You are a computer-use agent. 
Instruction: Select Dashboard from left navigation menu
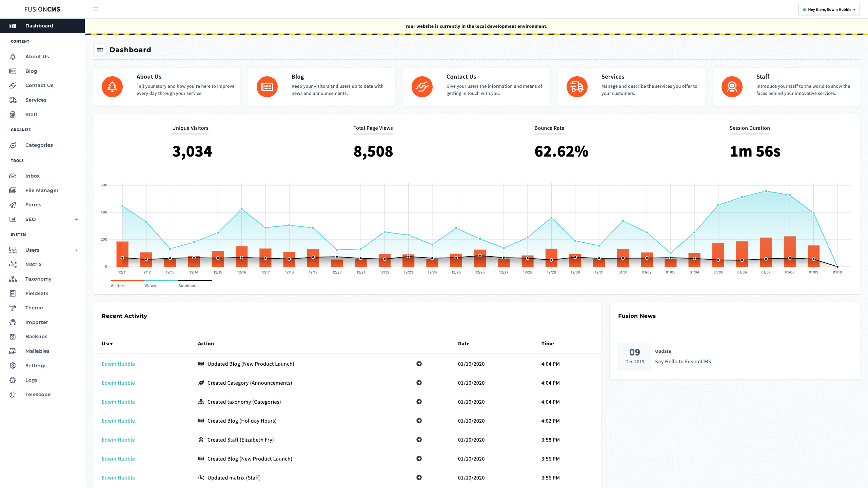[39, 26]
